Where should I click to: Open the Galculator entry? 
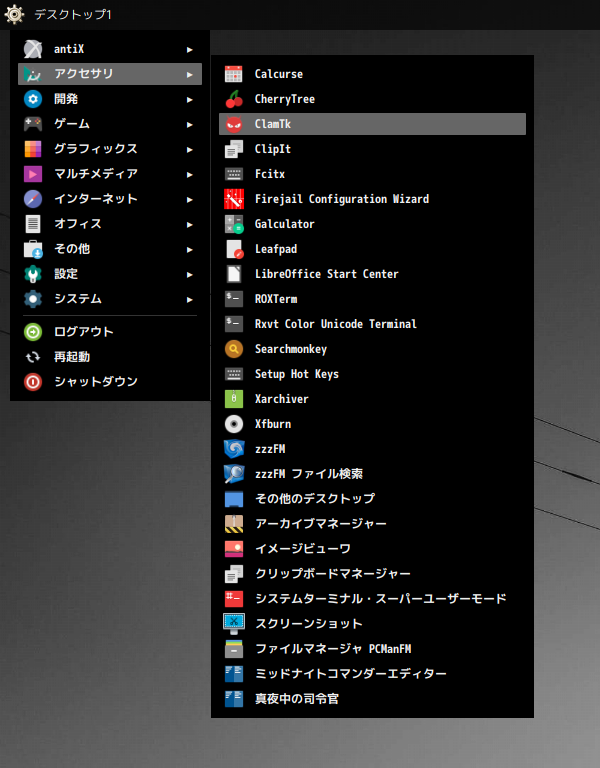(372, 224)
